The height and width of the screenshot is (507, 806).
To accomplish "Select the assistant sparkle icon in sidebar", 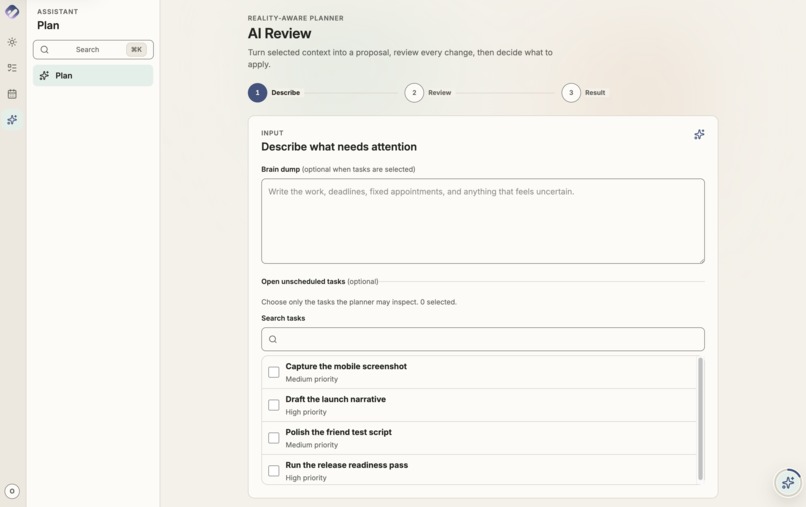I will pos(12,120).
